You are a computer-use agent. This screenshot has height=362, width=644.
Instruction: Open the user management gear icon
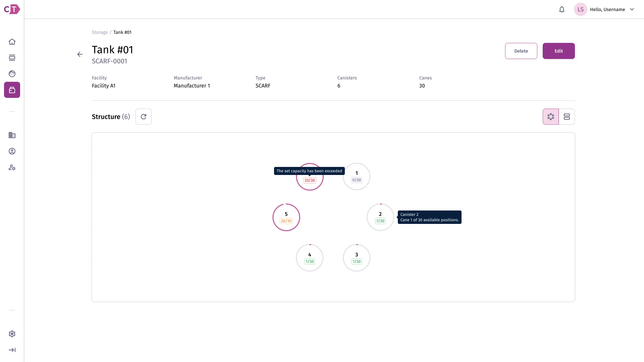pos(12,167)
